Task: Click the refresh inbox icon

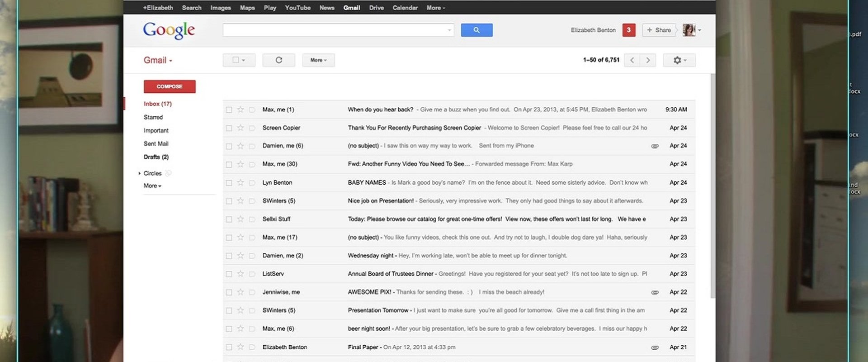Action: pyautogui.click(x=279, y=60)
